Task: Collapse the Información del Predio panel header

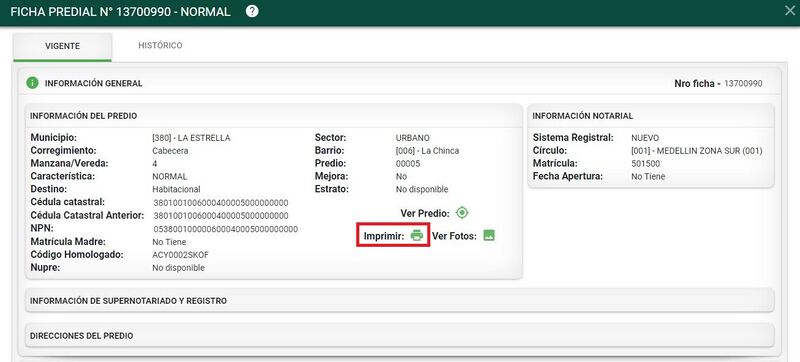Action: 274,116
